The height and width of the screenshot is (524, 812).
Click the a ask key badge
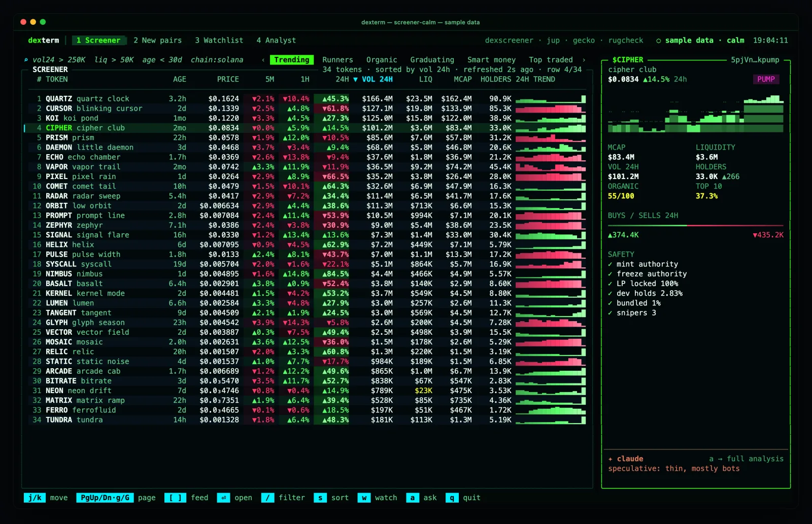click(413, 498)
